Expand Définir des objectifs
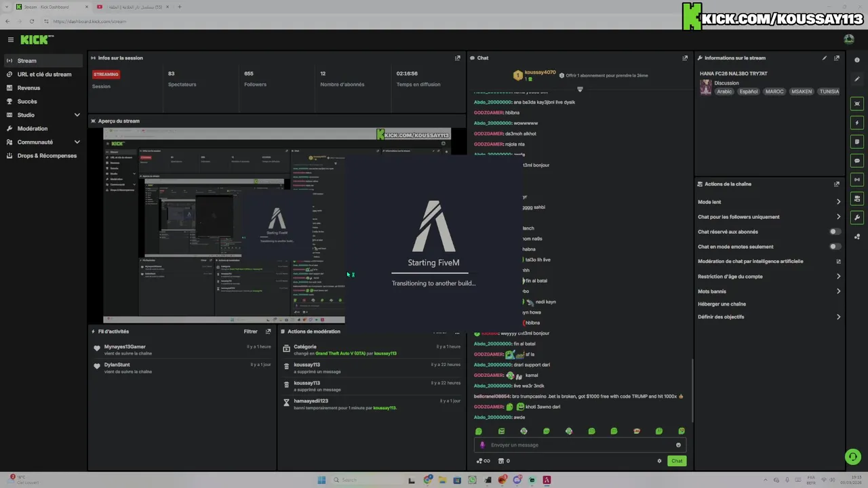This screenshot has height=488, width=868. click(x=769, y=317)
